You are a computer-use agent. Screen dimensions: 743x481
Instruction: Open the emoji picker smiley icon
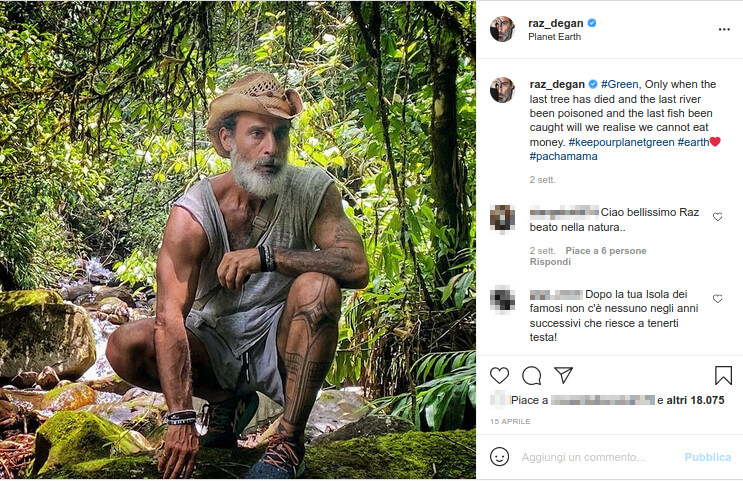[x=500, y=457]
